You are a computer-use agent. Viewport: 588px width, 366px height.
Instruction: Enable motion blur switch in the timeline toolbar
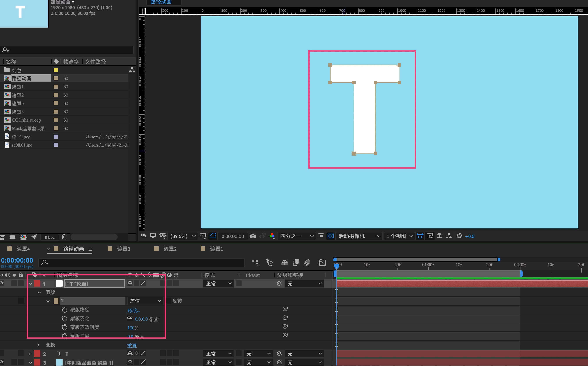[x=307, y=262]
